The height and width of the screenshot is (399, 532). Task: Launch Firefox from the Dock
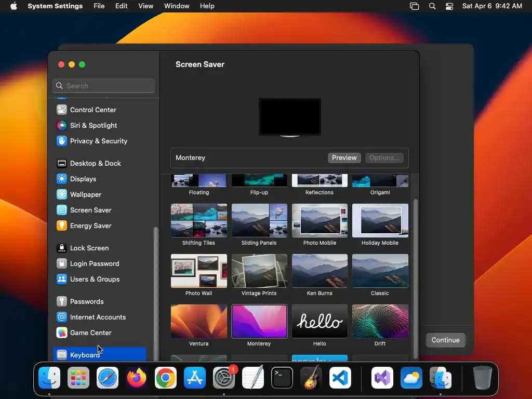(x=137, y=378)
